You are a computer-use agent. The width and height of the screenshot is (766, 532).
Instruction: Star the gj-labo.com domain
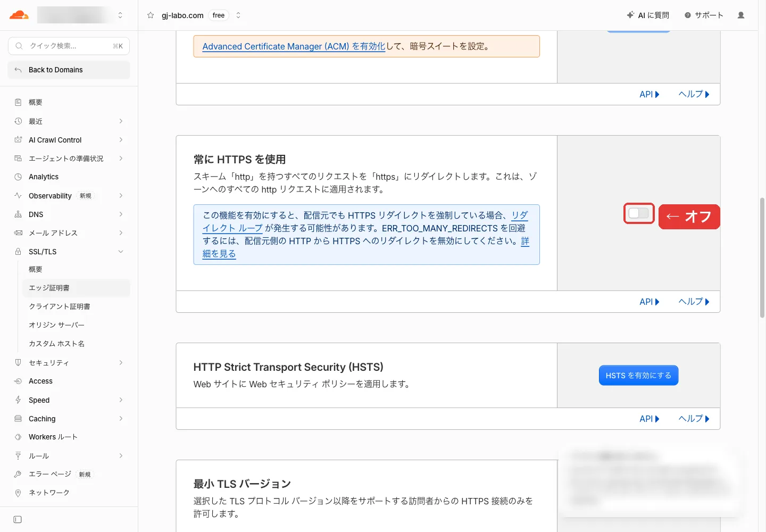151,15
